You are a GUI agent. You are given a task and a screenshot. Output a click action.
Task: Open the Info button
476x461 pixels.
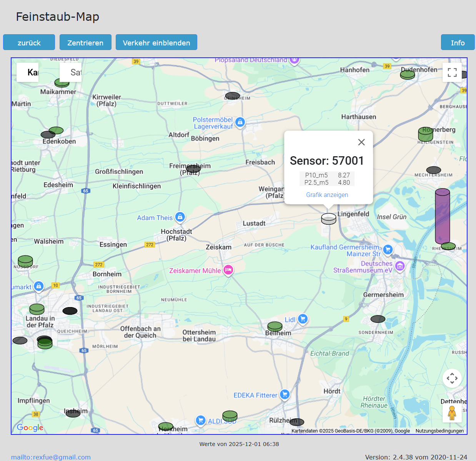pyautogui.click(x=458, y=42)
